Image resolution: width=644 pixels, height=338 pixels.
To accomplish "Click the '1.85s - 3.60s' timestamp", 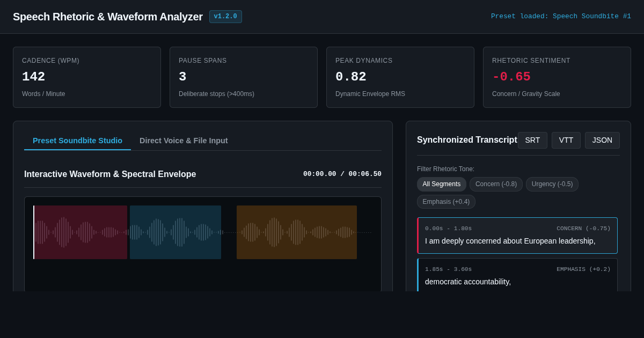I will [448, 269].
